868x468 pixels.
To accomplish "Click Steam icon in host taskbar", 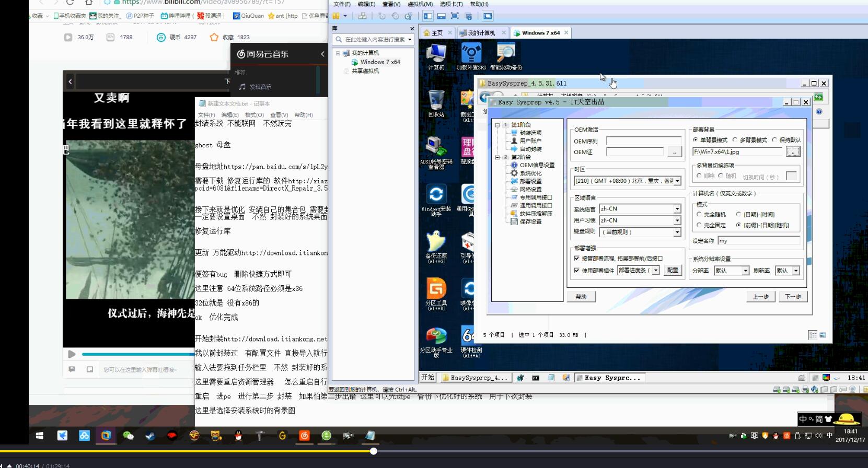I will coord(151,436).
